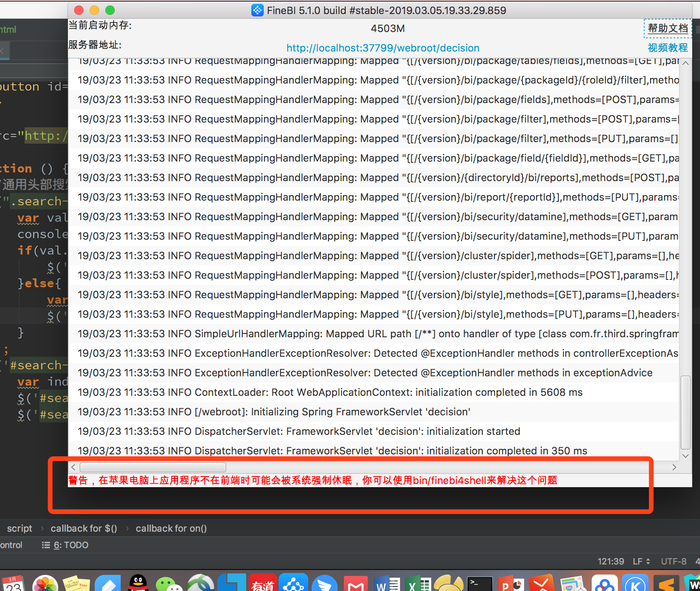Viewport: 700px width, 591px height.
Task: Open the Terminal icon in Dock
Action: [x=480, y=583]
